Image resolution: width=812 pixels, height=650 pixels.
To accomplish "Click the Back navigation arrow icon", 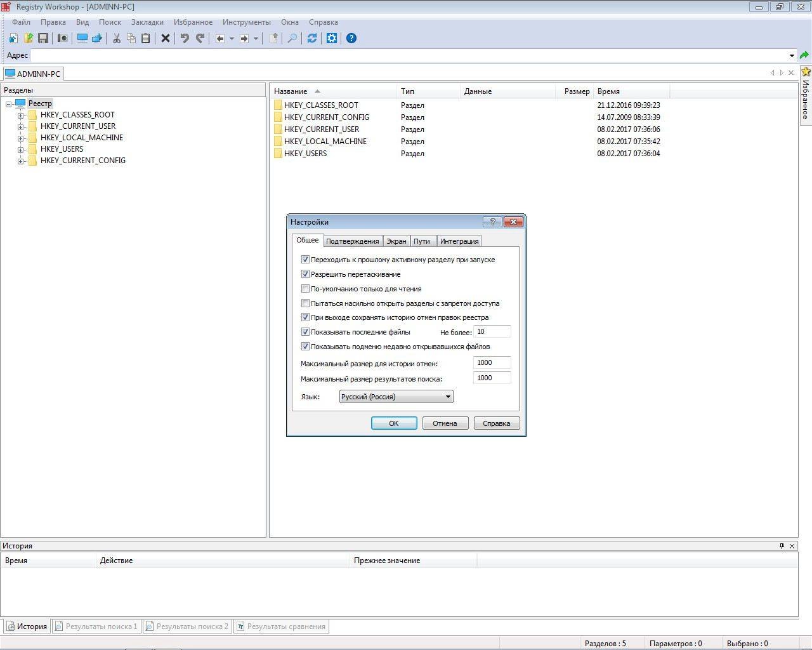I will click(220, 38).
